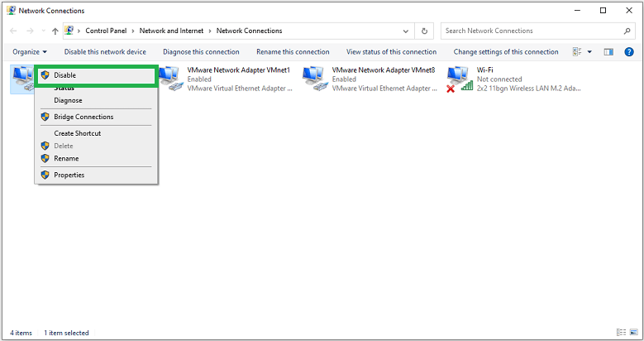Open the help question mark icon
The width and height of the screenshot is (644, 341).
[x=629, y=52]
